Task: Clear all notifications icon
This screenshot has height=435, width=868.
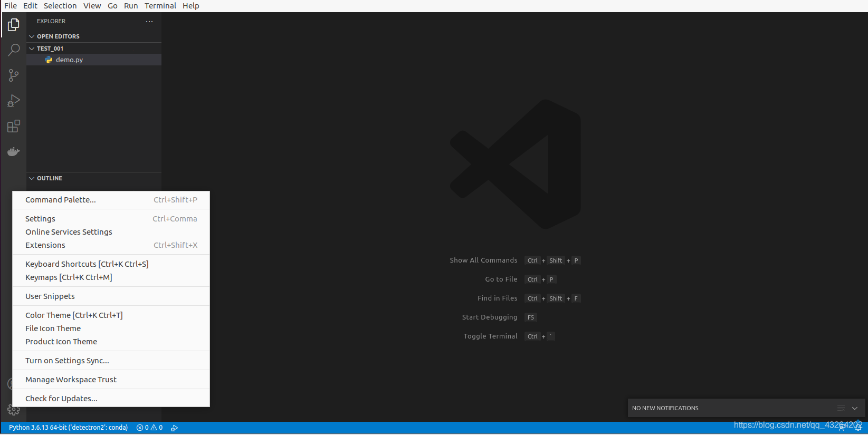Action: click(x=841, y=408)
